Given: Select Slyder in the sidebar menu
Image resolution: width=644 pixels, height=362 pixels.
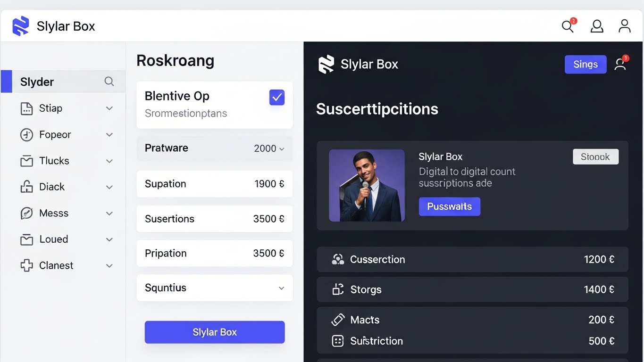Looking at the screenshot, I should pos(37,82).
